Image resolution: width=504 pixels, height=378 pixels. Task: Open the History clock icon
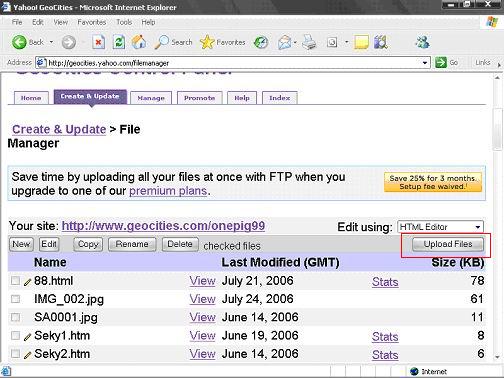(261, 42)
